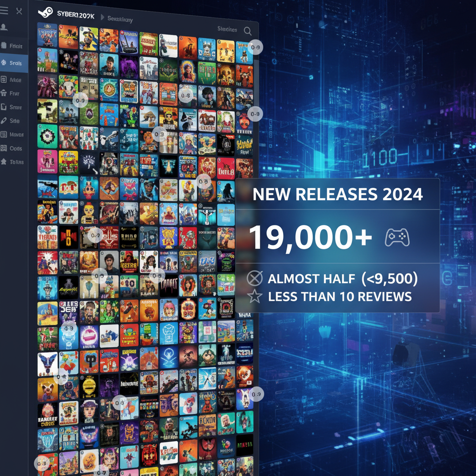Screen dimensions: 476x476
Task: Click the crossed-circle icon beside ALMOST HALF
Action: 254,279
